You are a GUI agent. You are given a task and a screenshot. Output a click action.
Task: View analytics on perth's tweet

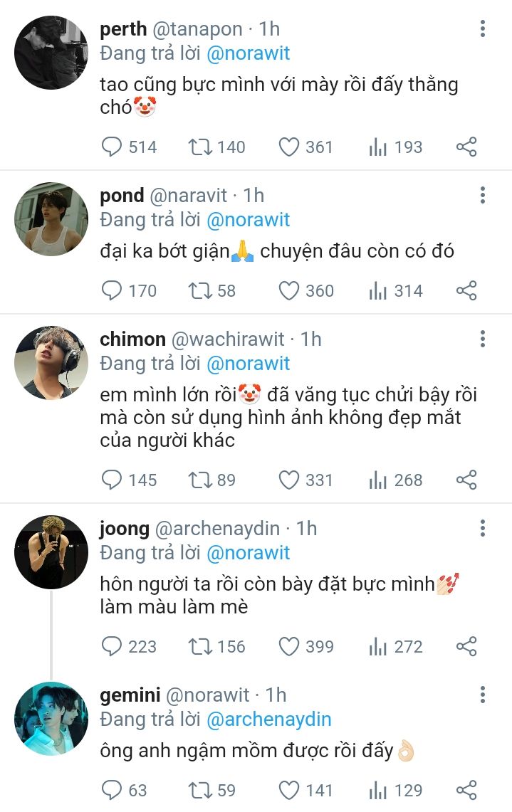click(x=378, y=147)
